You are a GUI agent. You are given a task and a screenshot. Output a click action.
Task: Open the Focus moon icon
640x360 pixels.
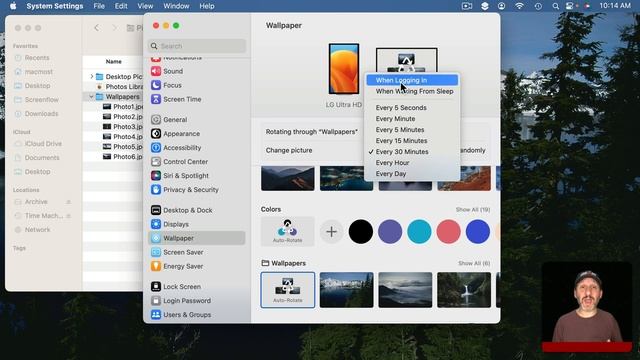tap(156, 85)
